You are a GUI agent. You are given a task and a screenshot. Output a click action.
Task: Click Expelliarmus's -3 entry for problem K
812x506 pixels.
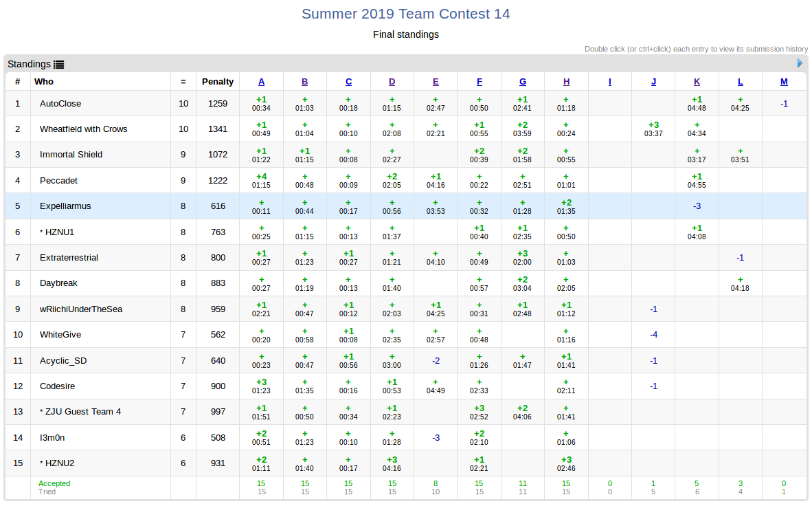coord(697,206)
